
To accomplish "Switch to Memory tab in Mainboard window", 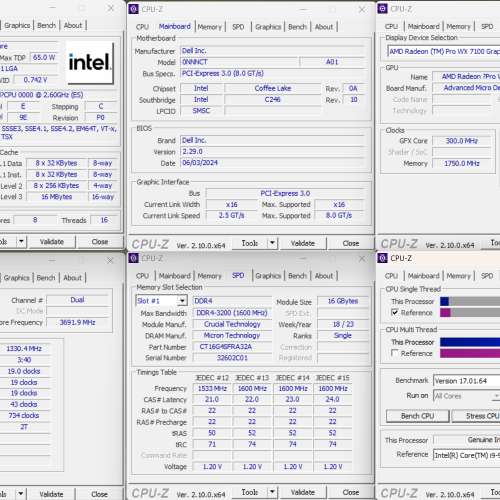I will coord(210,27).
